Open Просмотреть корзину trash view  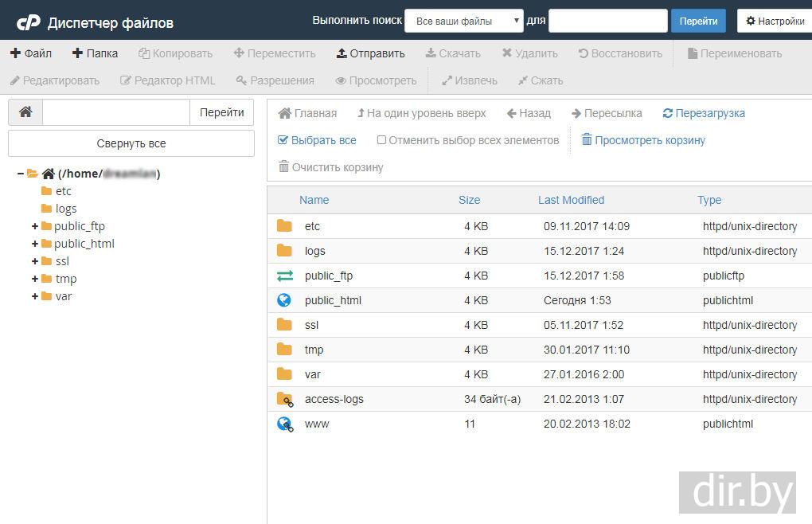643,140
